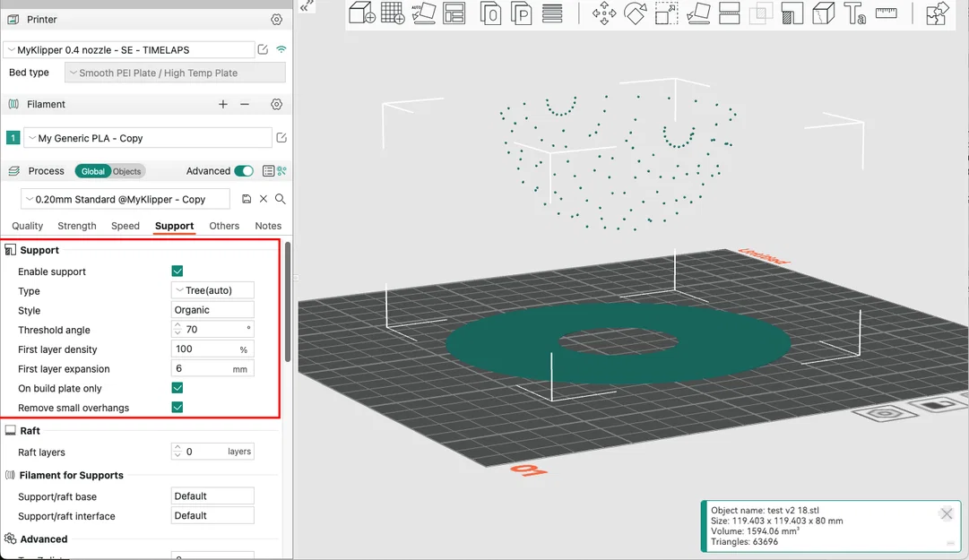This screenshot has height=560, width=969.
Task: Open Support/raft interface filament dropdown
Action: coord(212,515)
